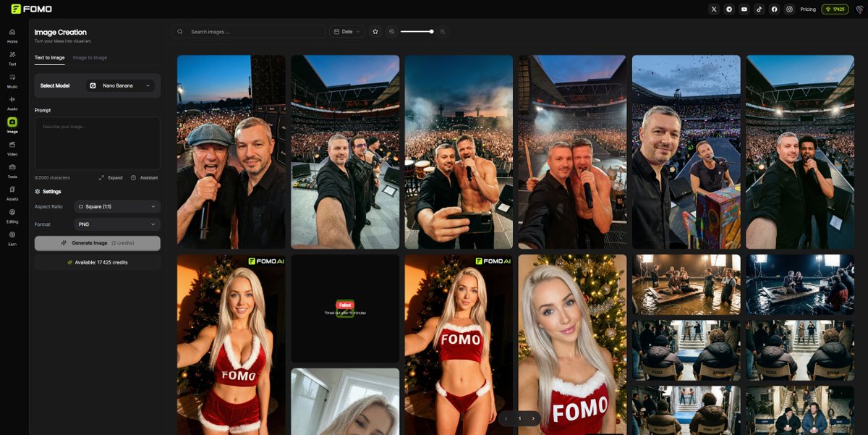
Task: Click the Search images field
Action: (x=248, y=32)
